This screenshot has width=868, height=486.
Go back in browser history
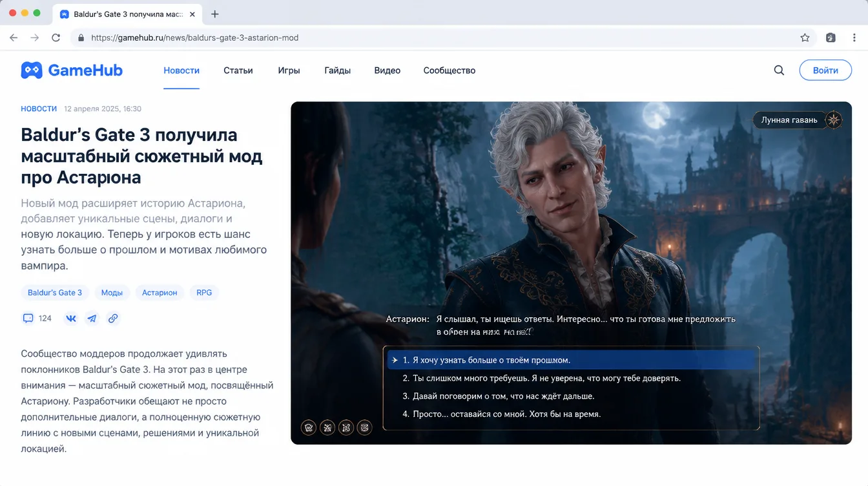pyautogui.click(x=14, y=37)
